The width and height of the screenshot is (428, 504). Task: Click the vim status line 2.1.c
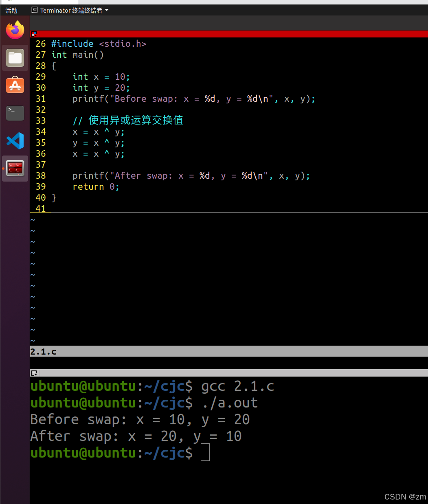tap(229, 351)
